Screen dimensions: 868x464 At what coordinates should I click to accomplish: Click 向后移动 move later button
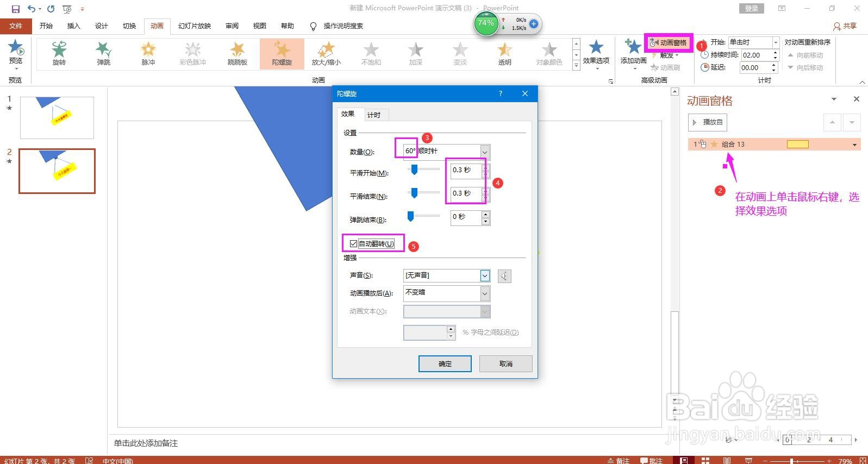click(x=805, y=67)
